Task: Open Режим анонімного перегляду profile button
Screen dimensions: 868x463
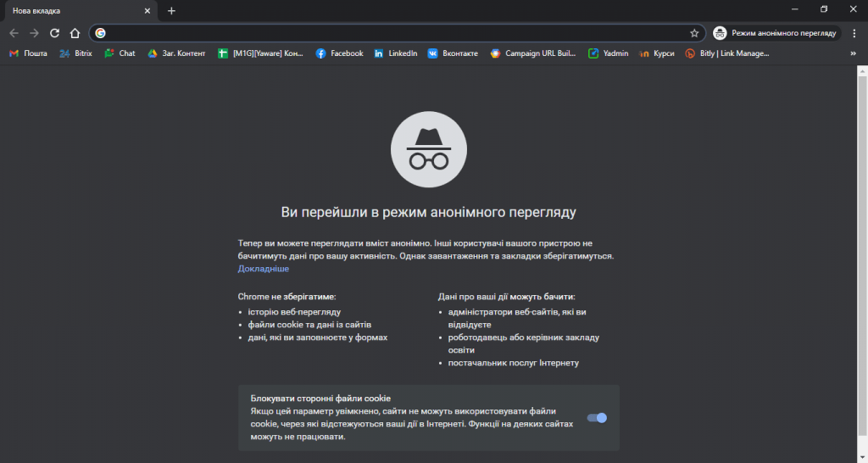Action: tap(775, 33)
